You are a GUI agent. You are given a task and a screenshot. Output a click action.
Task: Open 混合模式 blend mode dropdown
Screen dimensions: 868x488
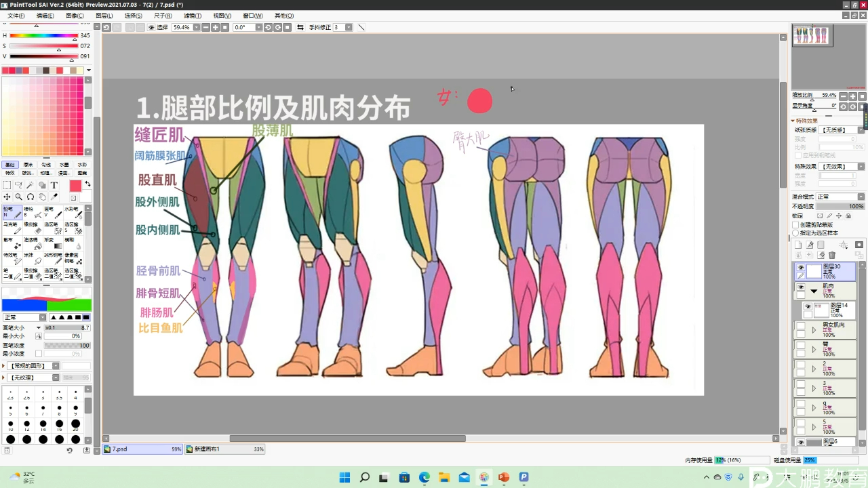coord(840,197)
